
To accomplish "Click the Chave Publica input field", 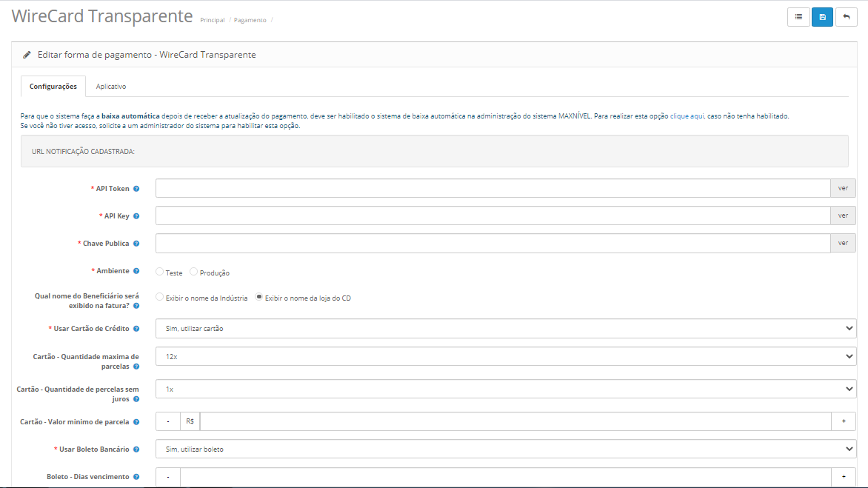I will coord(493,243).
